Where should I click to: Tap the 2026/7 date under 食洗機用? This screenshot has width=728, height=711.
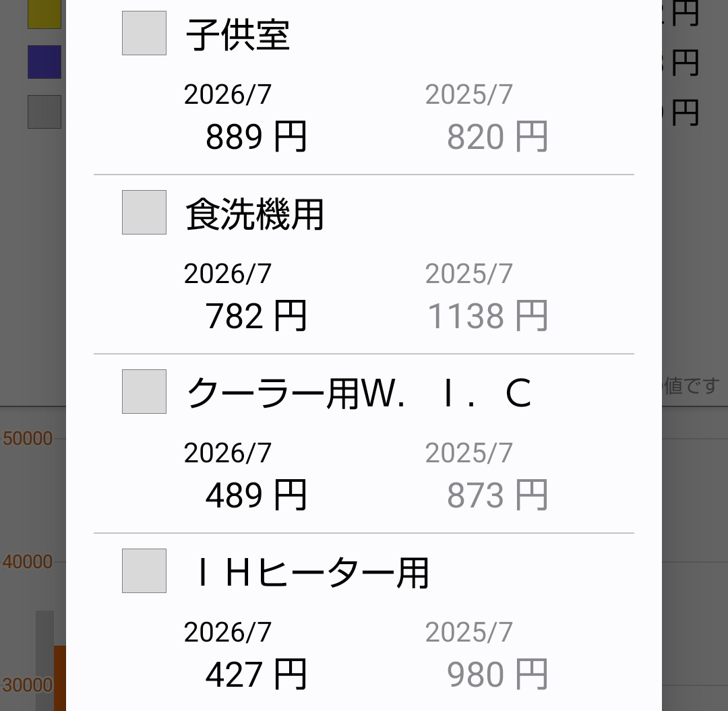(228, 274)
